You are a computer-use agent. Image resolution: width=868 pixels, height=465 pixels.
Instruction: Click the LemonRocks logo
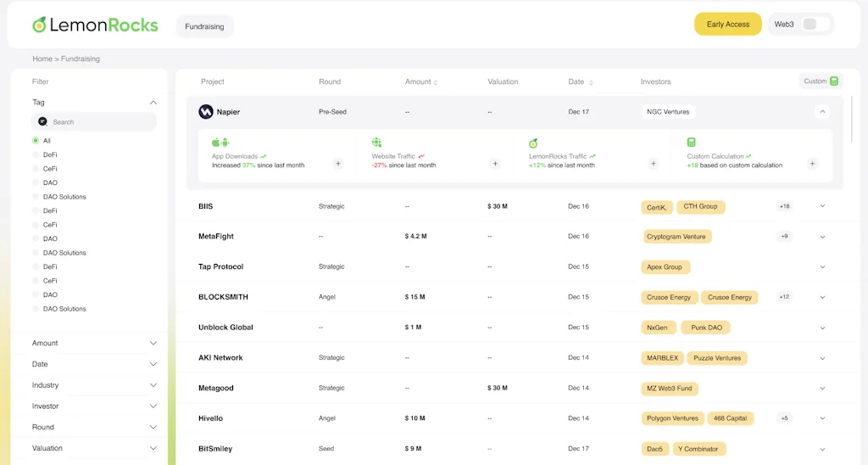point(95,25)
